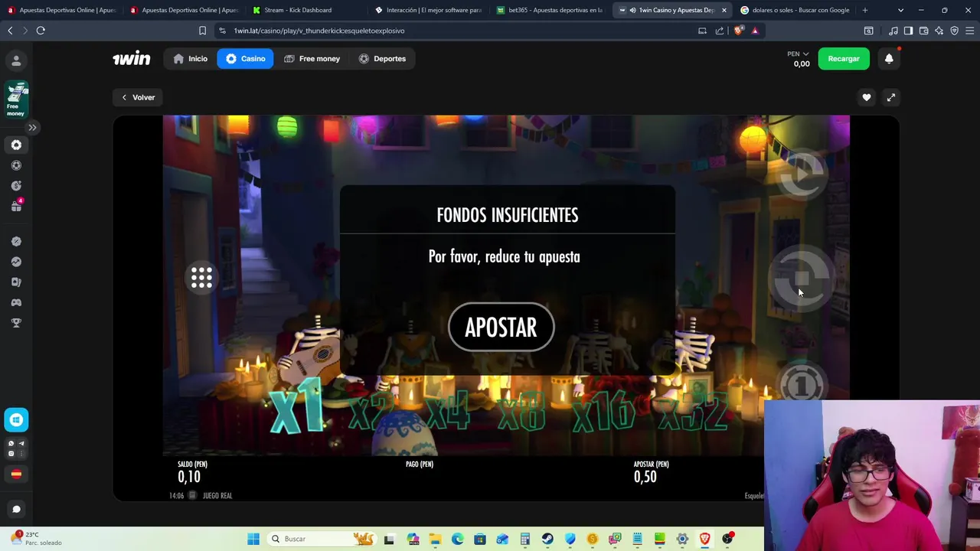980x551 pixels.
Task: Click the APOSTAR (PEN) 0,50 bet value
Action: pyautogui.click(x=645, y=477)
